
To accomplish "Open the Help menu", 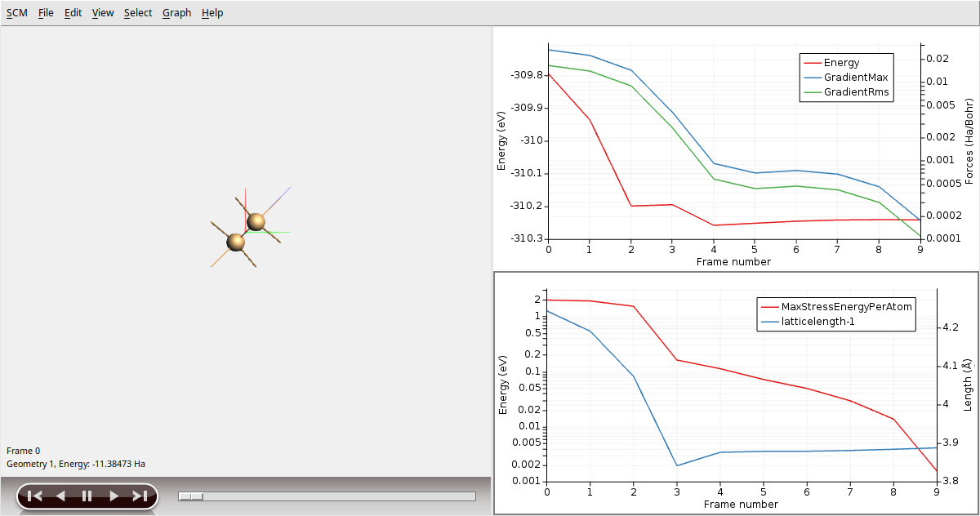I will click(212, 13).
